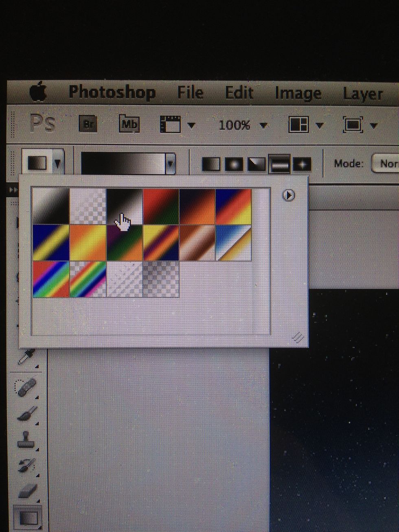
Task: Select the Radial Gradient style
Action: (x=234, y=164)
